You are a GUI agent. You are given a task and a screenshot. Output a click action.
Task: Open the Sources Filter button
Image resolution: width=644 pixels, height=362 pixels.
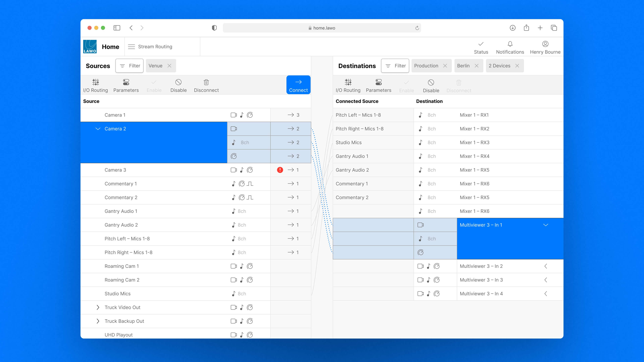[x=129, y=66]
